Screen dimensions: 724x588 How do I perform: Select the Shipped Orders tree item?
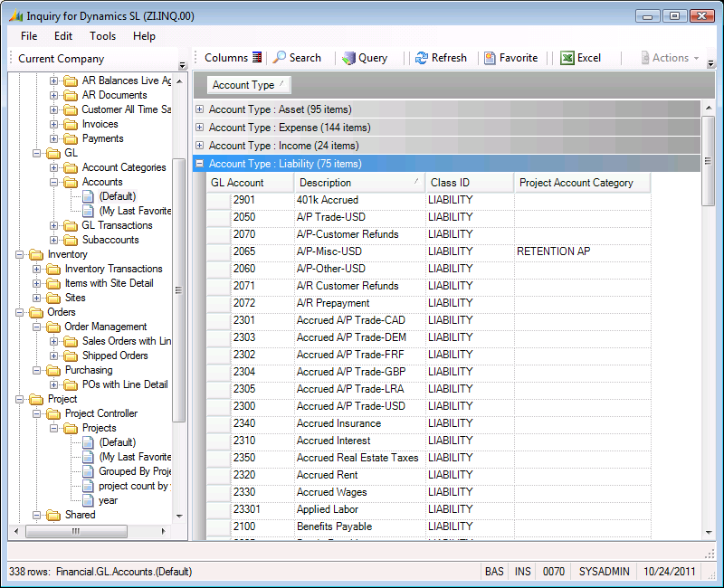point(115,356)
